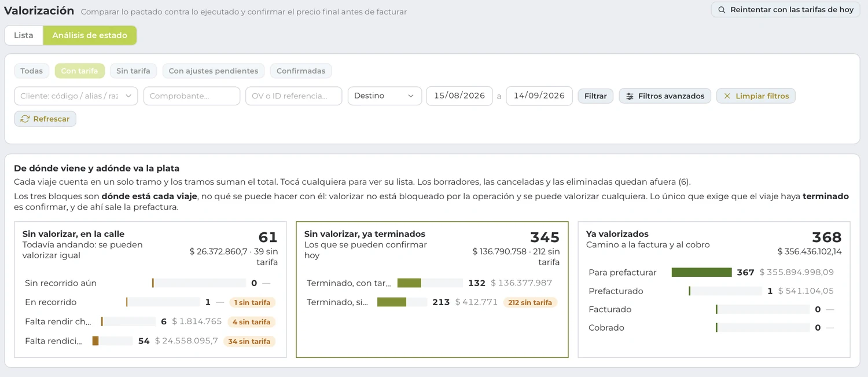
Task: Click the amount $ 412.771
Action: [x=476, y=302]
